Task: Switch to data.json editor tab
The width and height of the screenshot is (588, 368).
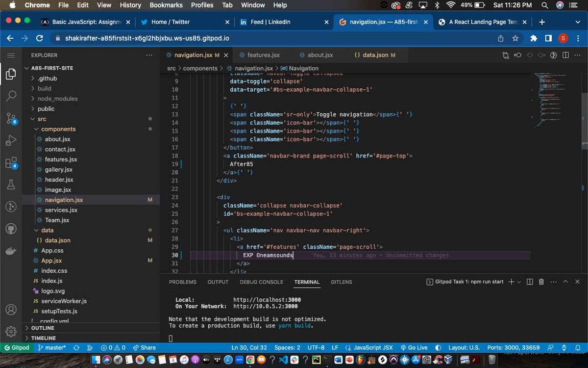Action: pyautogui.click(x=374, y=55)
